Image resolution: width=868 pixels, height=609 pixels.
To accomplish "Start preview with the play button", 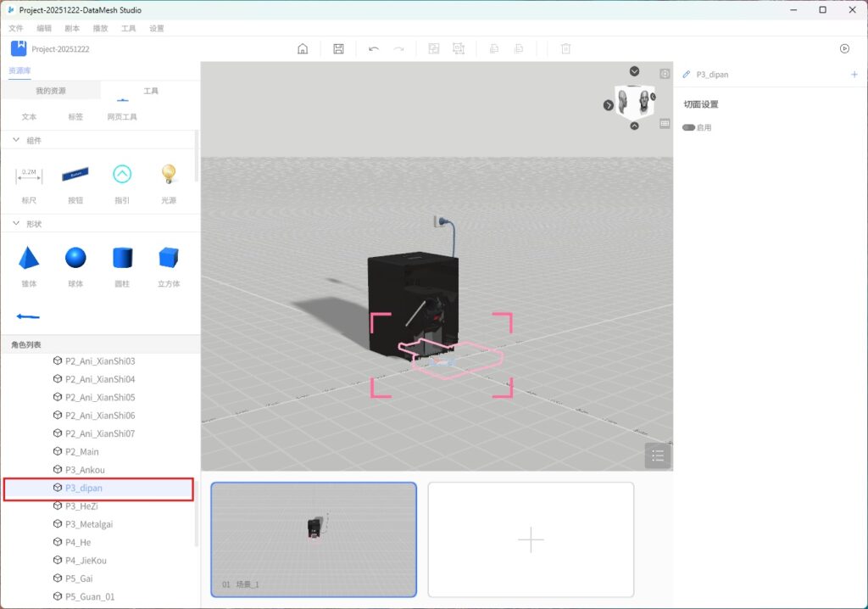I will [x=844, y=49].
